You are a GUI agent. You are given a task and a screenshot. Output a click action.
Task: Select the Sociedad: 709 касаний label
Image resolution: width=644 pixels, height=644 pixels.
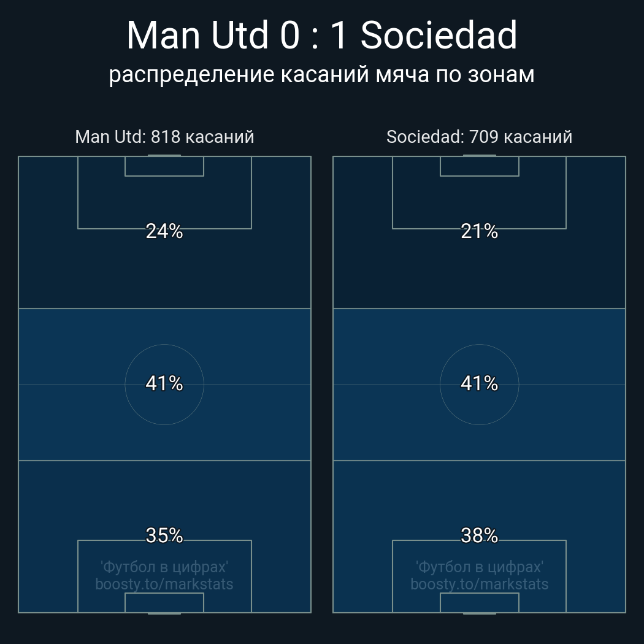(x=479, y=137)
